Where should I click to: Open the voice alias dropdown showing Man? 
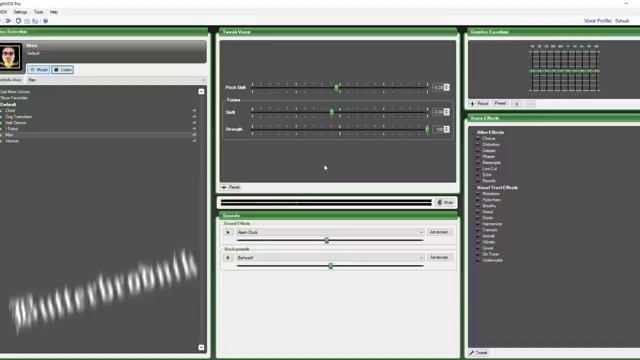point(116,80)
